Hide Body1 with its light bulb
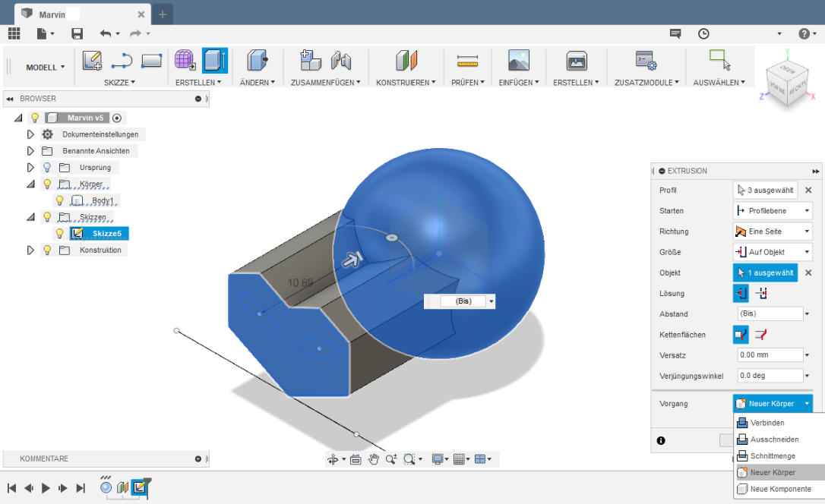 coord(59,200)
